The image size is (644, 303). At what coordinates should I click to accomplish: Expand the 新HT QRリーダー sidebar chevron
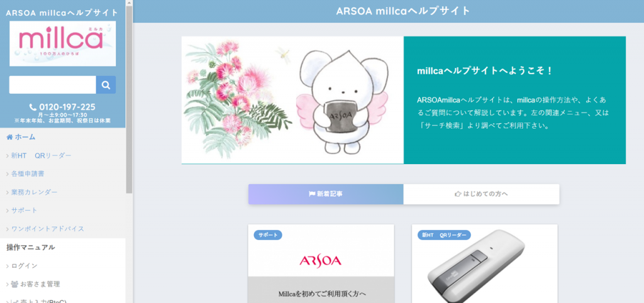click(x=8, y=156)
